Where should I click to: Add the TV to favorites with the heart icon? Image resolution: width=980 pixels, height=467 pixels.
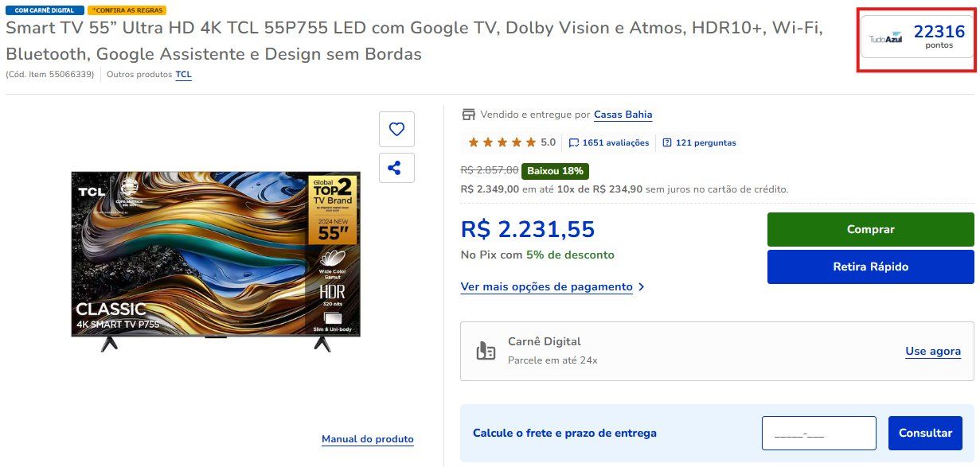pos(396,129)
